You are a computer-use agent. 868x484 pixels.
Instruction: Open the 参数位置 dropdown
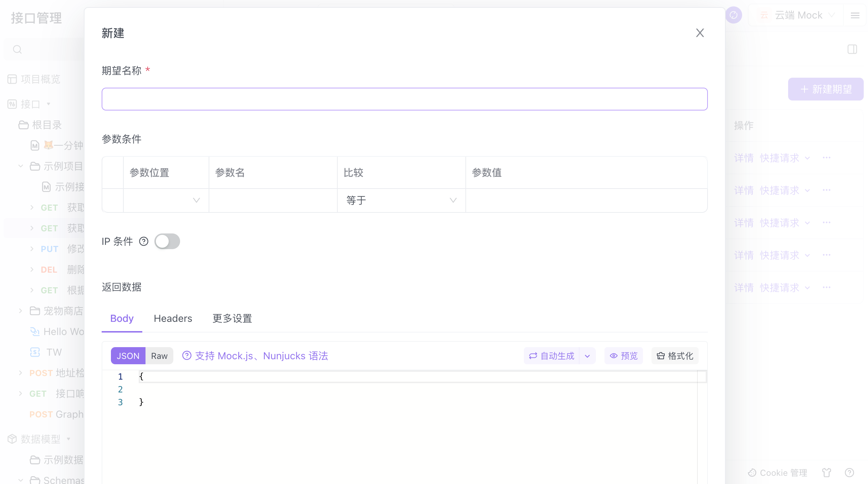(166, 200)
